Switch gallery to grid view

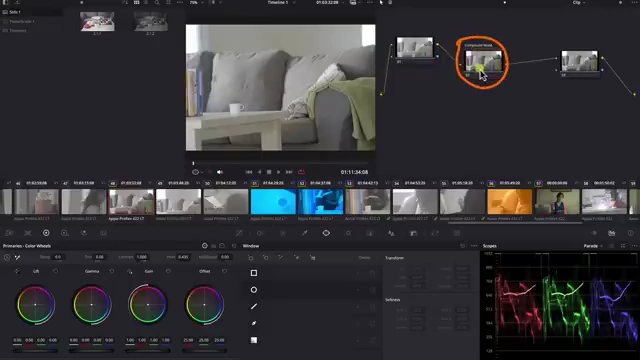(x=136, y=2)
